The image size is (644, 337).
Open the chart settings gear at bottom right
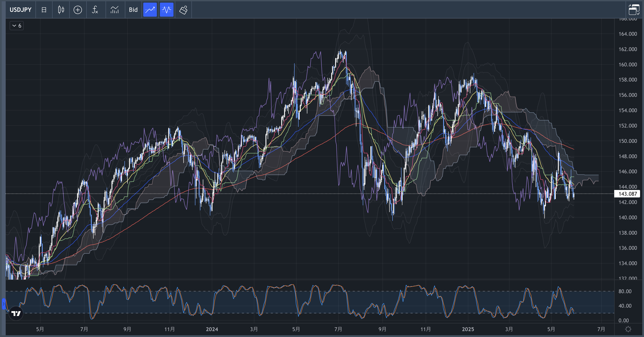628,329
